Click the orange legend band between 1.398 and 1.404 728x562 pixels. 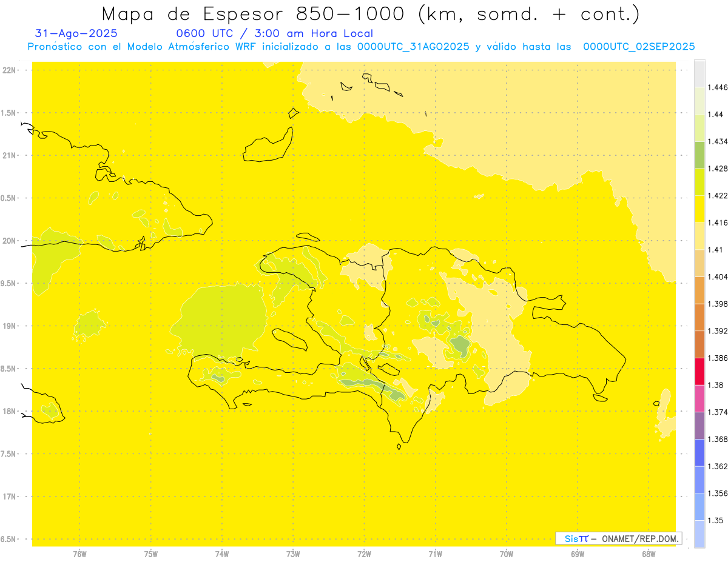coord(699,290)
